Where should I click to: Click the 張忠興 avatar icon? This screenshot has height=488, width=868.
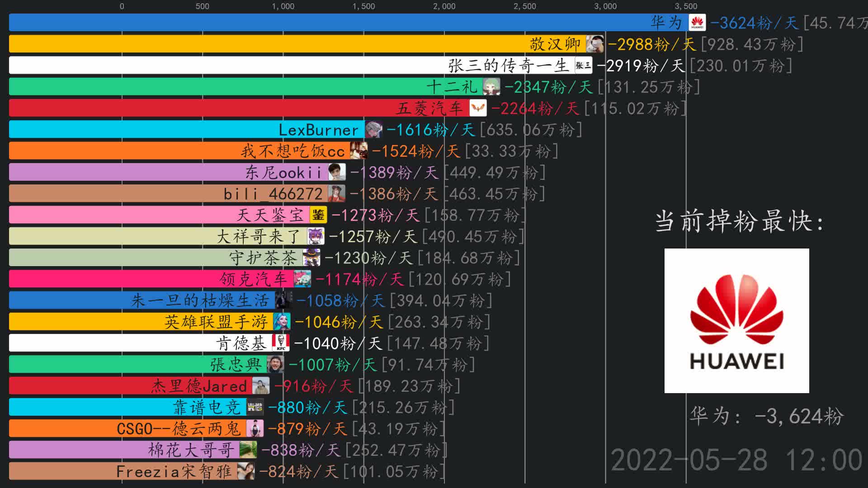click(x=275, y=365)
